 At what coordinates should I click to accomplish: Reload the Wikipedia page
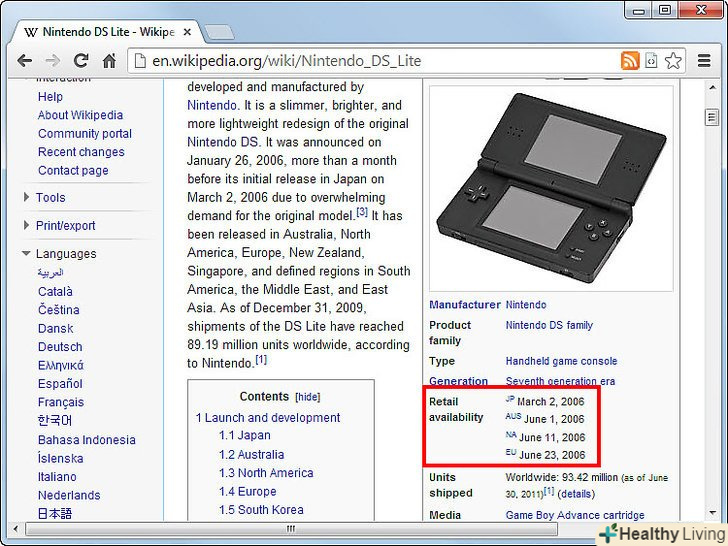tap(81, 61)
